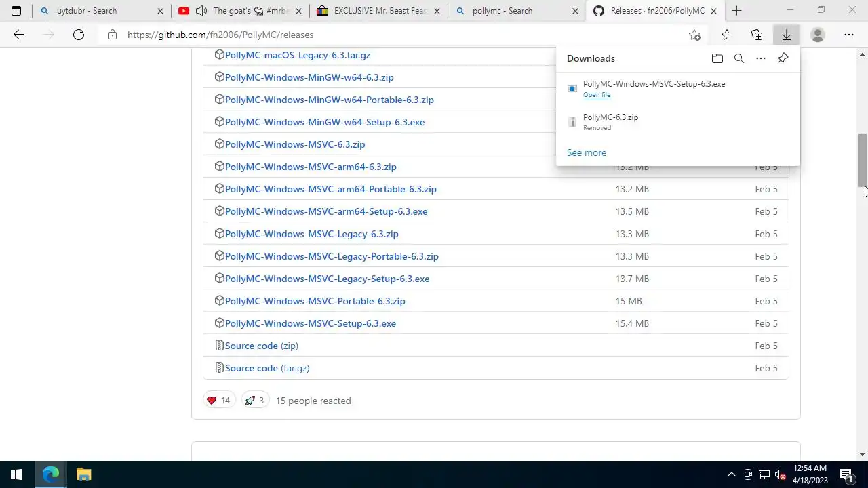Open the network tray icon
868x488 pixels.
764,475
